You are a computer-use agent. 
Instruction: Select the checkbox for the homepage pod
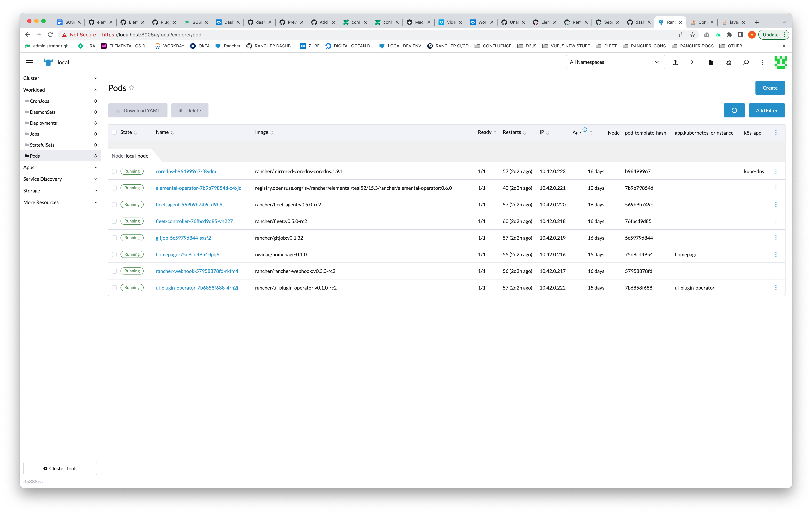click(x=114, y=255)
